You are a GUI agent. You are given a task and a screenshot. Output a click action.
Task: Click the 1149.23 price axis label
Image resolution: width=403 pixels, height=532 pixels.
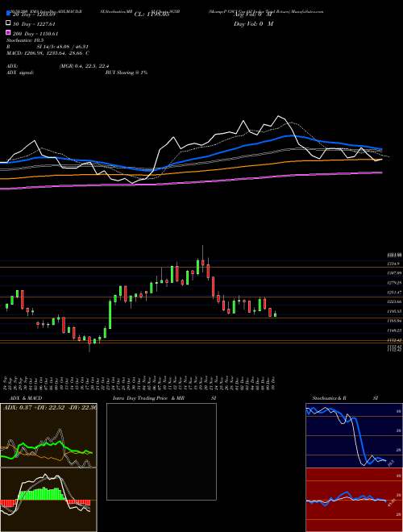click(395, 330)
